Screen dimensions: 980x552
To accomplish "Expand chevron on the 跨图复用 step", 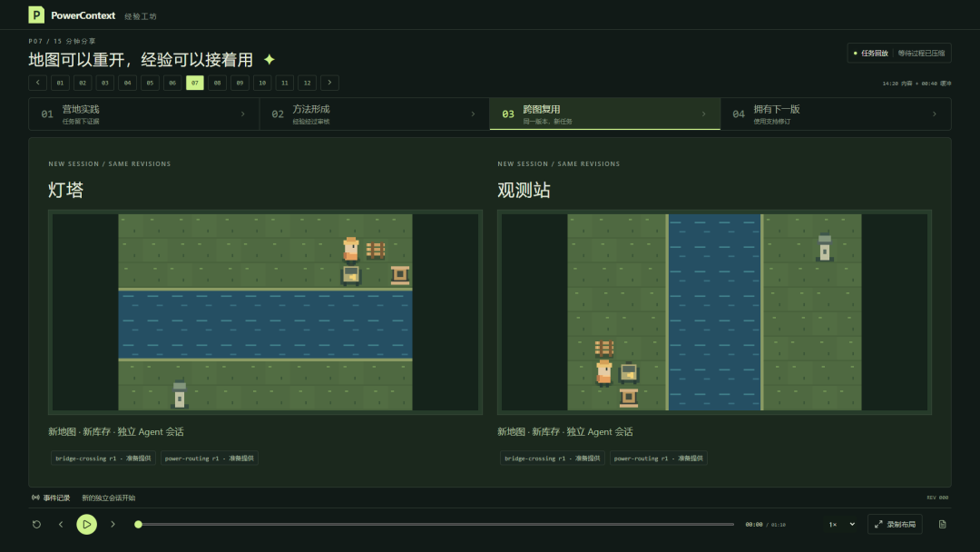I will coord(704,113).
